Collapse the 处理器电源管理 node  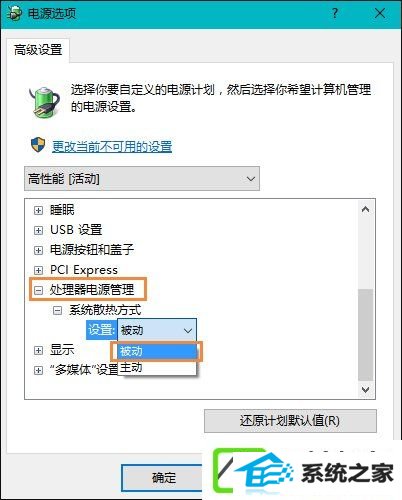[39, 290]
